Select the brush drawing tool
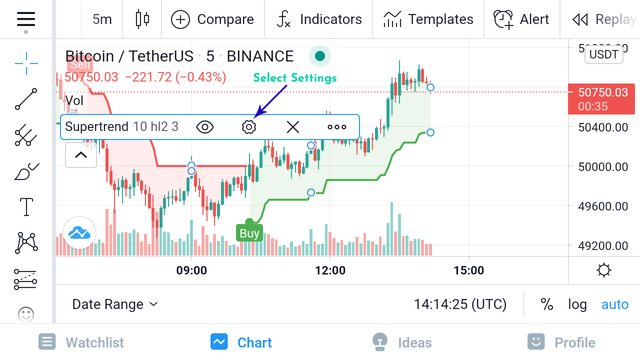 coord(26,171)
